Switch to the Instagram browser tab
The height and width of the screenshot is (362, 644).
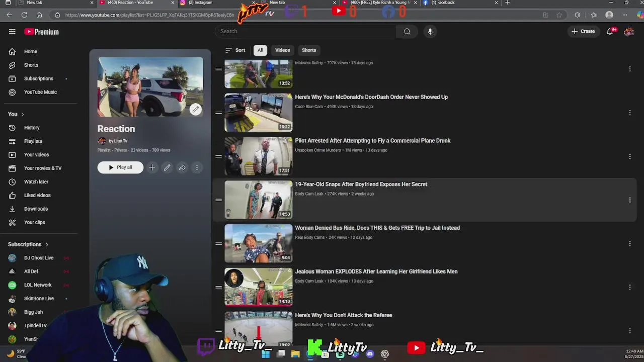(x=211, y=3)
